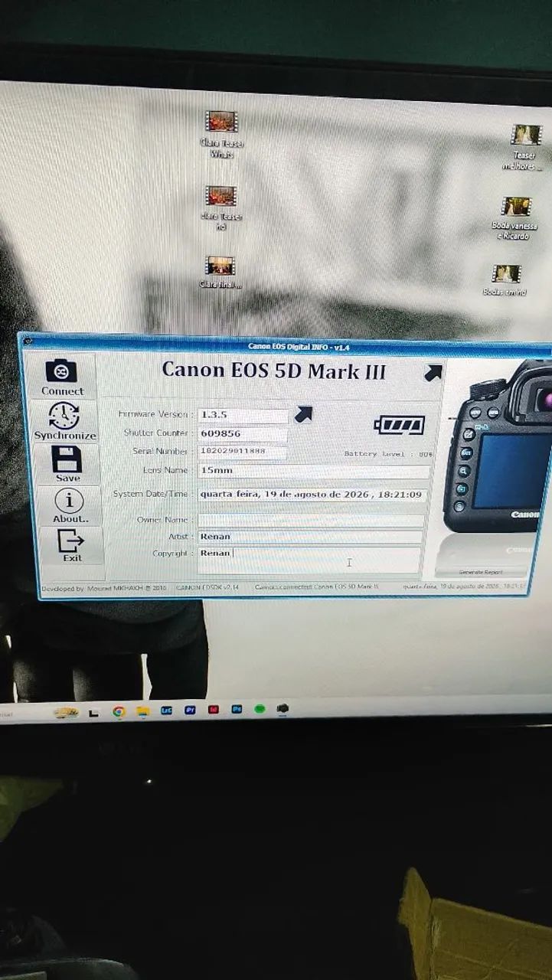Select the 'Clara Teaser Whats' desktop video file

(220, 134)
